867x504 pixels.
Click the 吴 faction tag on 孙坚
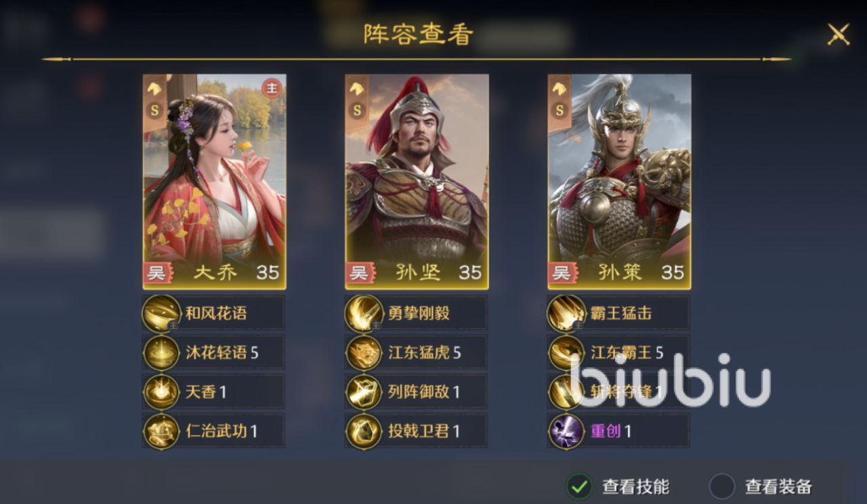(359, 273)
